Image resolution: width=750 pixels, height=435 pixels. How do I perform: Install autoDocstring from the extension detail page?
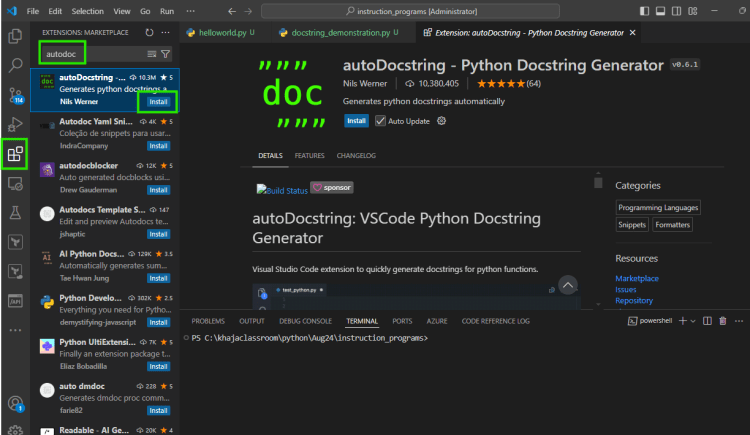(356, 121)
